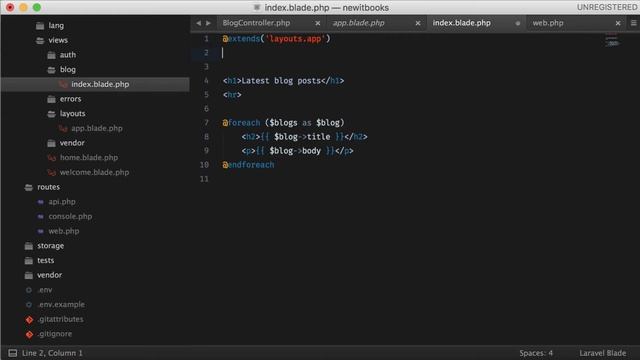Open console.php in routes
640x360 pixels.
70,216
